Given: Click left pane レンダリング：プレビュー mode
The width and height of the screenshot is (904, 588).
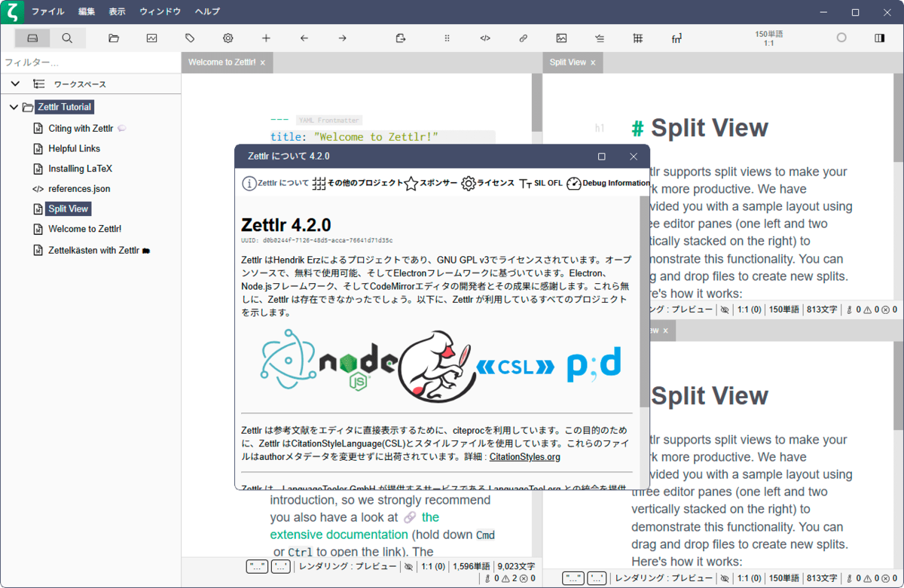Looking at the screenshot, I should point(347,567).
